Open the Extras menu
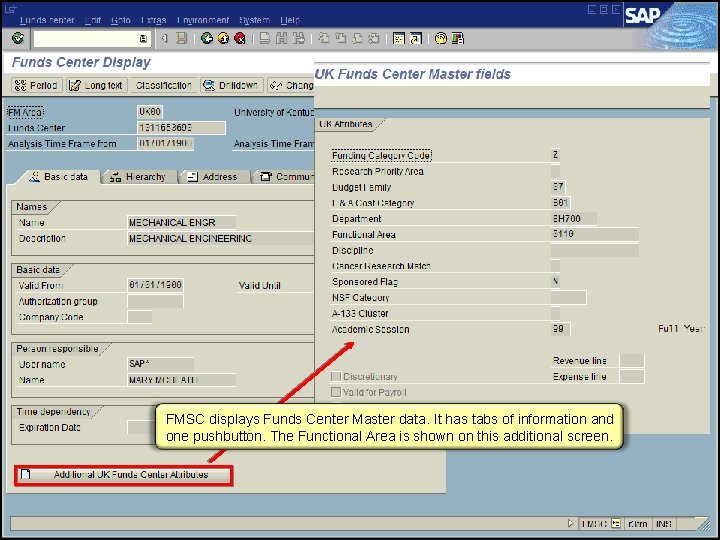Viewport: 720px width, 540px height. point(153,20)
